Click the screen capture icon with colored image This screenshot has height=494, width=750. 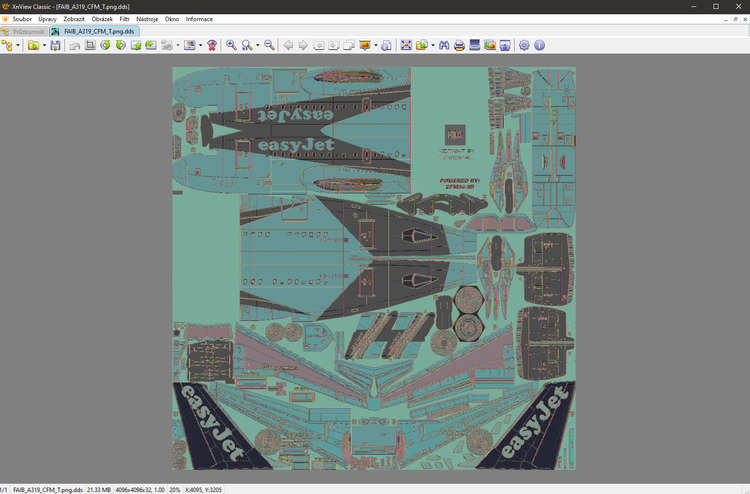click(490, 45)
